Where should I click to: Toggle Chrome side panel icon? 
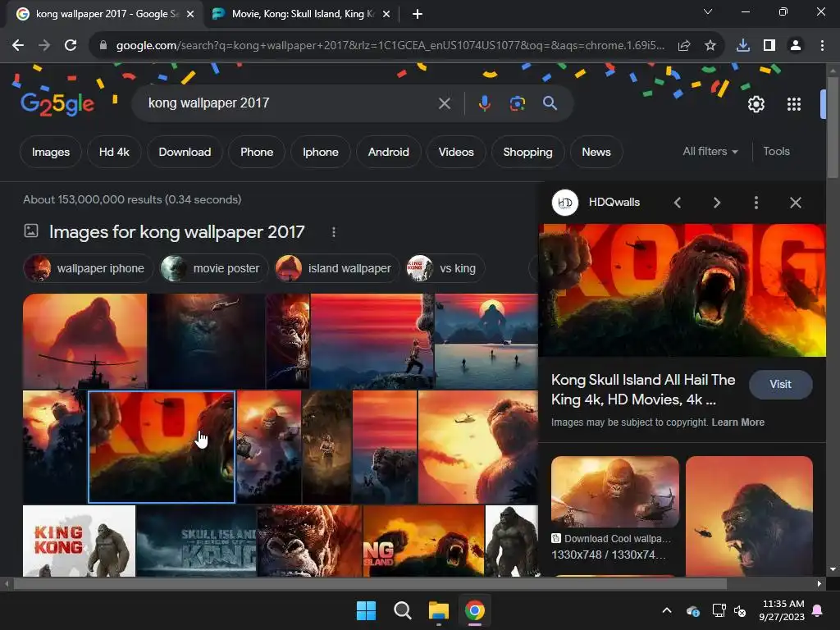point(769,46)
